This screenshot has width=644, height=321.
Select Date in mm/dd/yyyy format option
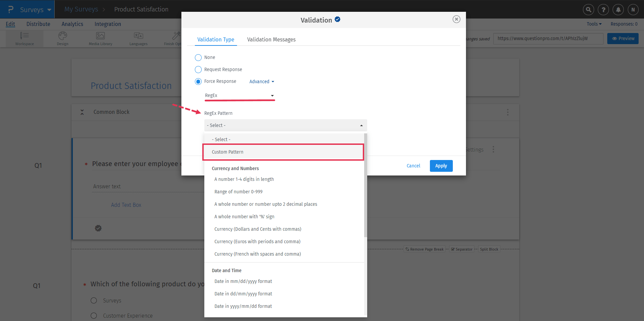click(x=243, y=281)
